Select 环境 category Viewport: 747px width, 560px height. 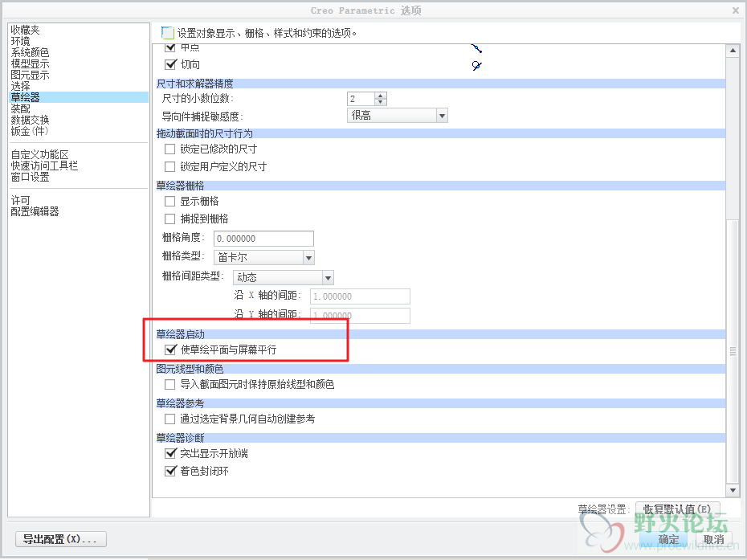click(21, 42)
